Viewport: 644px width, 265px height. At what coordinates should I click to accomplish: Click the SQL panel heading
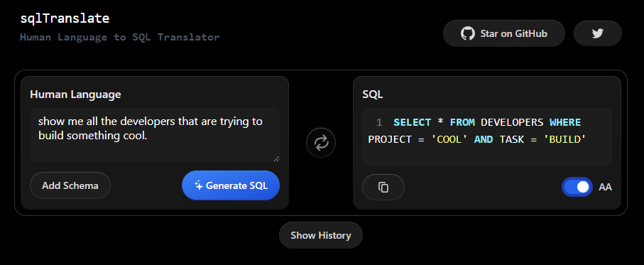[373, 94]
